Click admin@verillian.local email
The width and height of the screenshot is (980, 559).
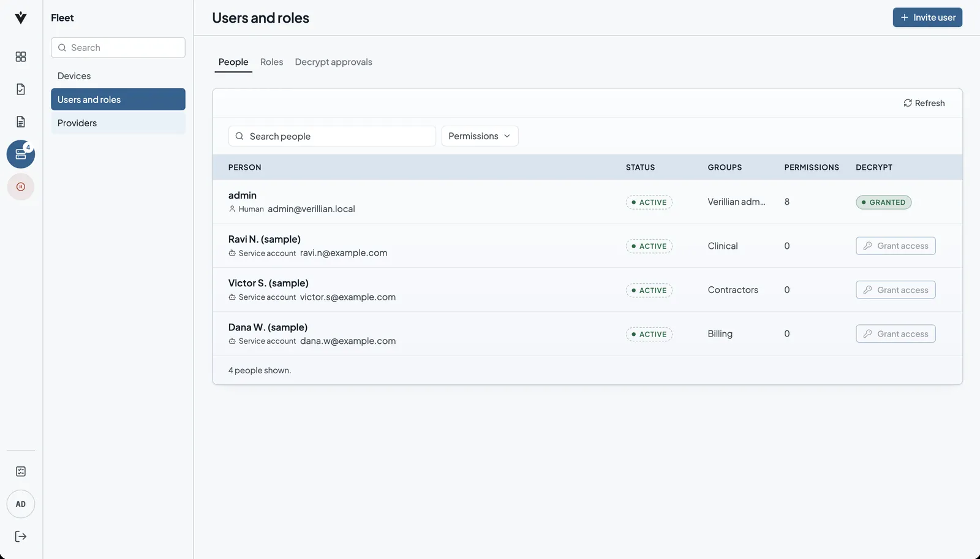tap(311, 209)
